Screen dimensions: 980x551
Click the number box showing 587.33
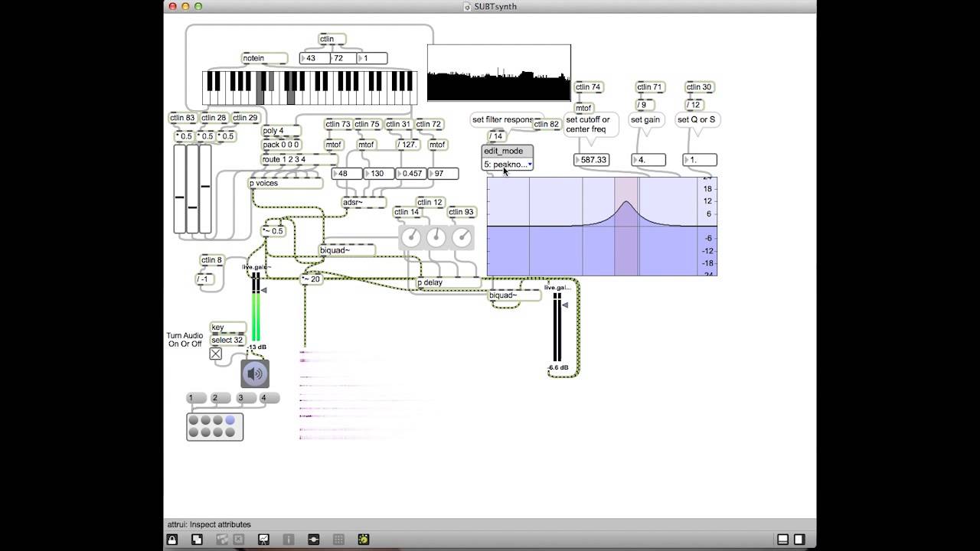(x=590, y=160)
